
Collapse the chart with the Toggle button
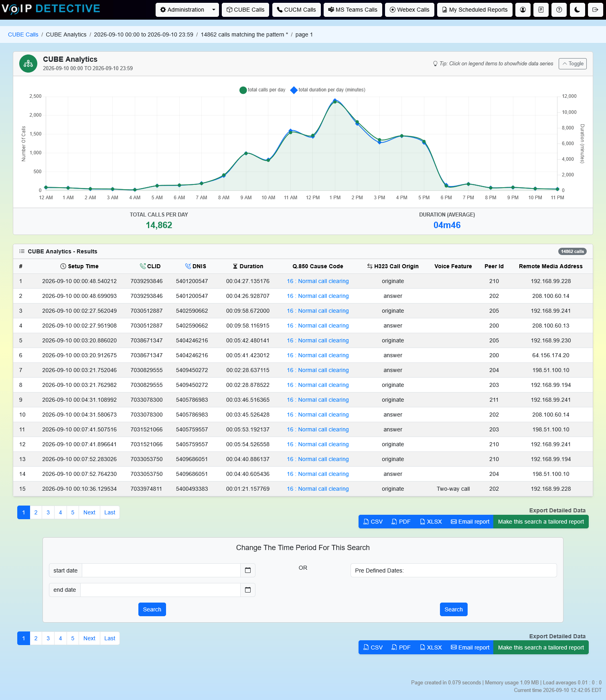pos(573,64)
